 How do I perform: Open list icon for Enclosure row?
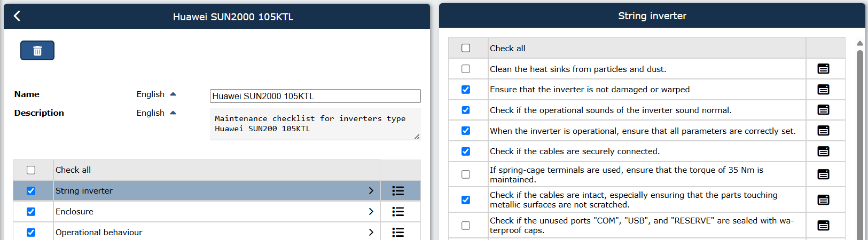click(x=398, y=212)
